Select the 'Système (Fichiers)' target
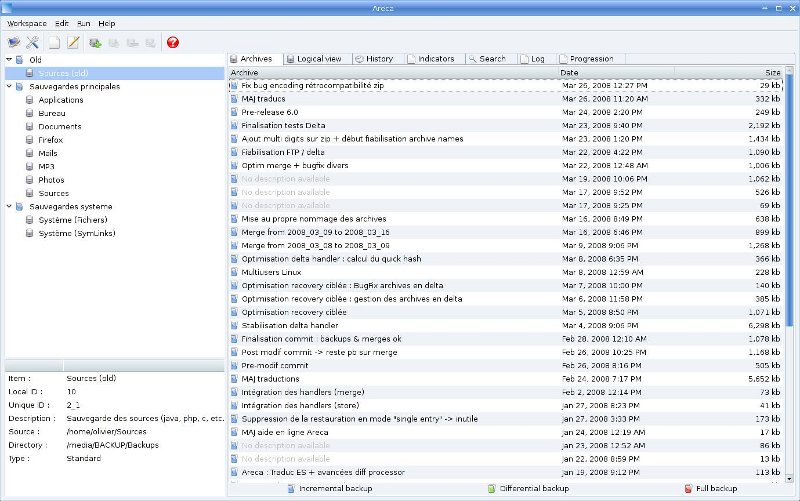This screenshot has height=501, width=800. (73, 220)
